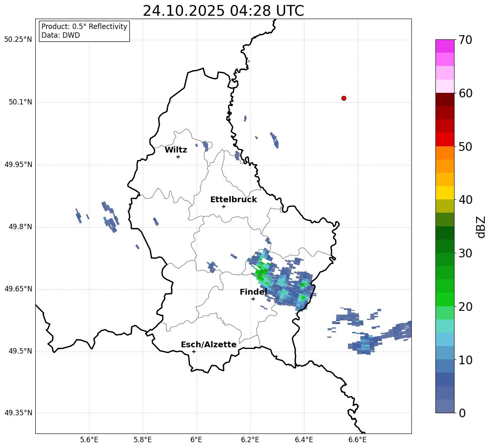Click the 49.95°N latitude label
Screen dimensions: 491x448
tap(18, 165)
